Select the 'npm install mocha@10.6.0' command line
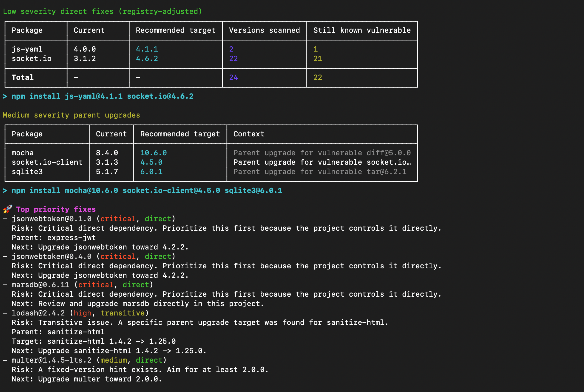This screenshot has width=584, height=392. 147,190
